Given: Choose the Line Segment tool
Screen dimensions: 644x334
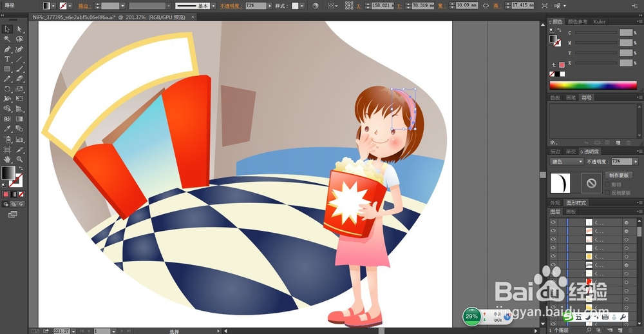Looking at the screenshot, I should click(19, 59).
